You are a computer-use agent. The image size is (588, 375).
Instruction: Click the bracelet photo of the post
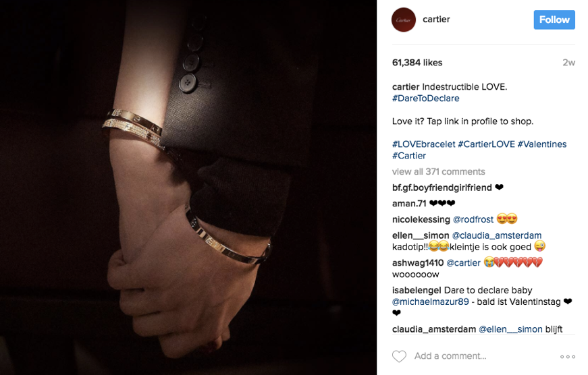click(188, 187)
